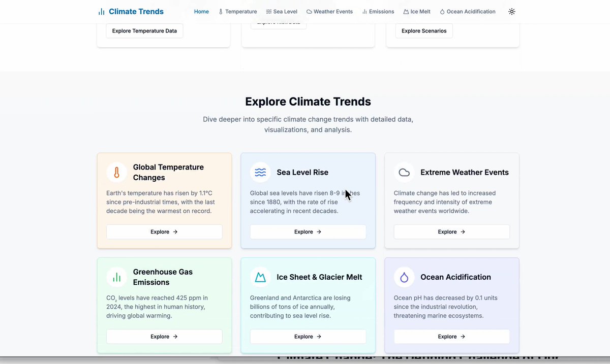Click the mountain icon on Ice Sheet card
The height and width of the screenshot is (364, 610).
tap(260, 277)
